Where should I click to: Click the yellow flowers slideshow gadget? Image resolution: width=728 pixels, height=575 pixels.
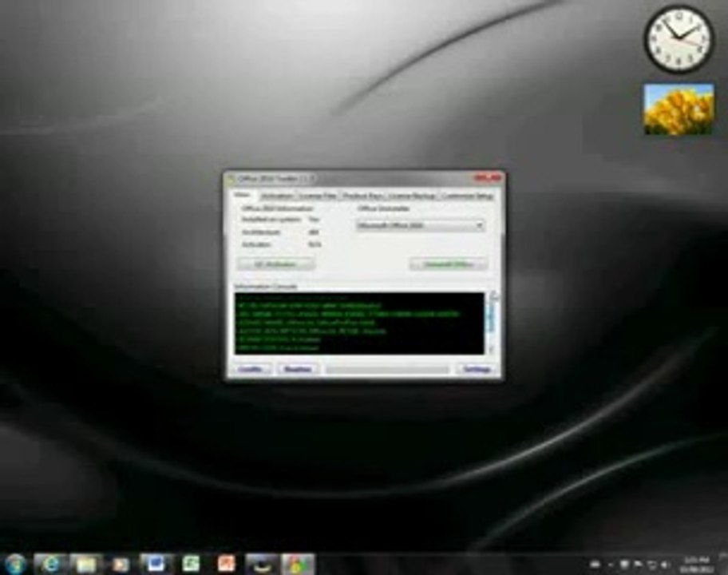pos(679,109)
